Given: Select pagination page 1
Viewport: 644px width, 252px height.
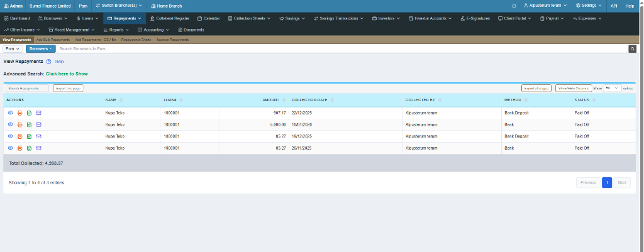Looking at the screenshot, I should tap(607, 183).
